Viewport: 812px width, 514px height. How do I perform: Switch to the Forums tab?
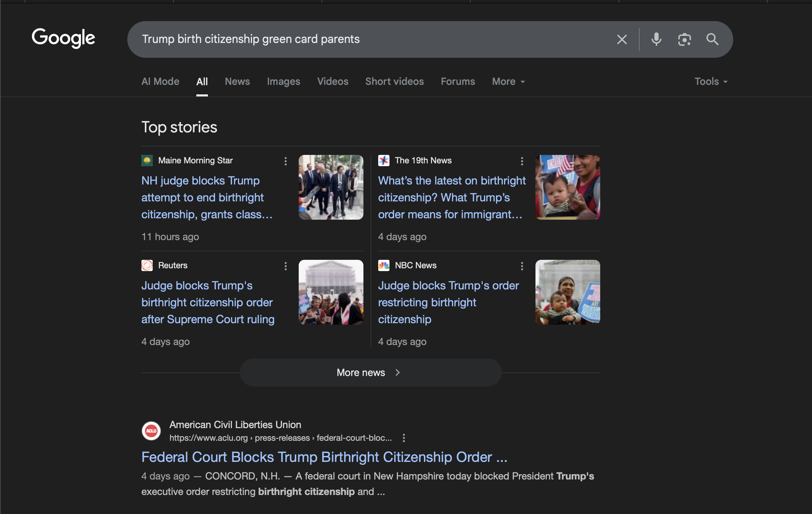click(x=458, y=82)
